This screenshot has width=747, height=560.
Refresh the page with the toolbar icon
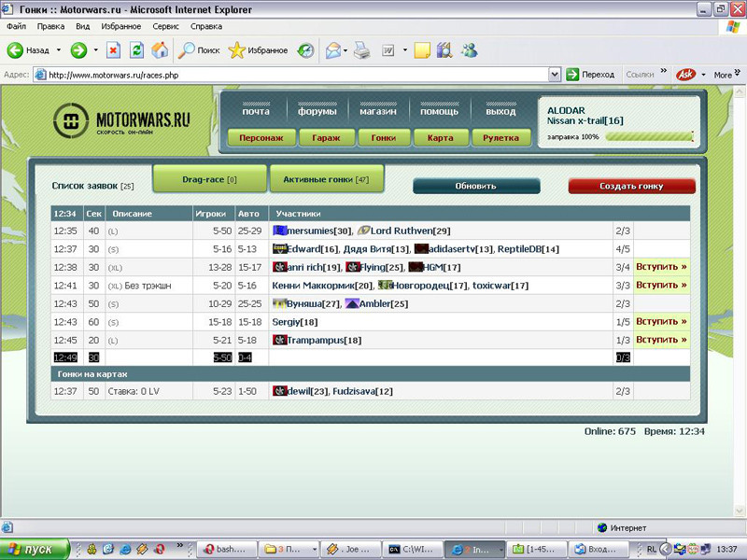136,50
